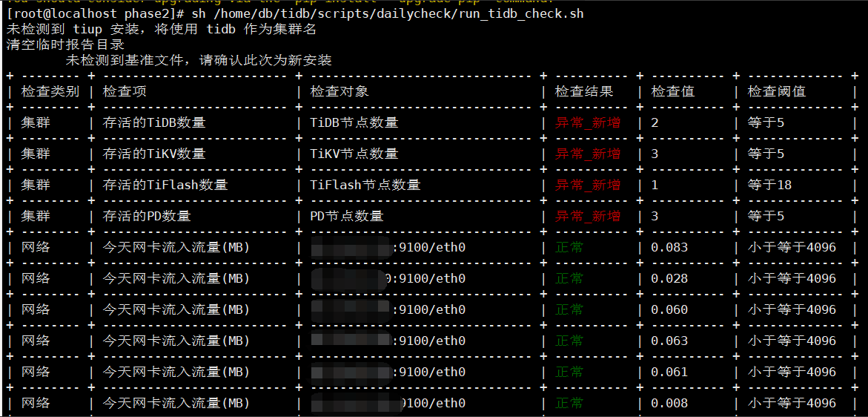Image resolution: width=868 pixels, height=417 pixels.
Task: Click threshold '等于18' in the TiFlash row
Action: coord(769,185)
